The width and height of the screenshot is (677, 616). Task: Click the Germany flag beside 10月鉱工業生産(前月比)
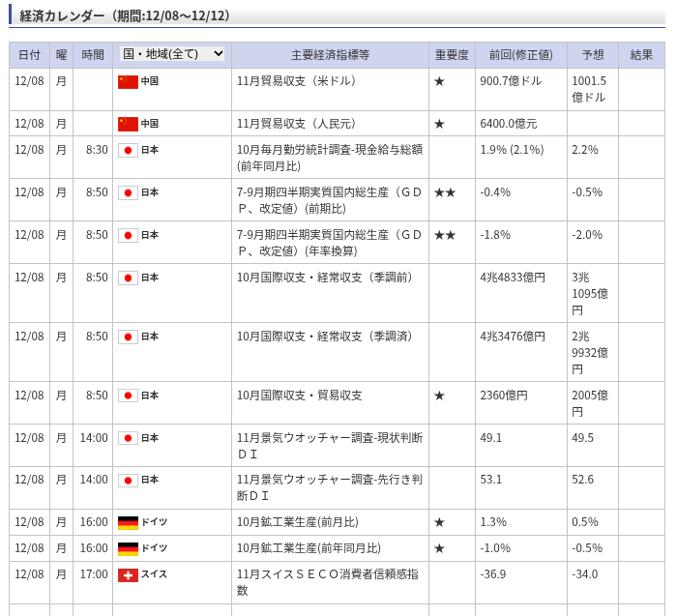tap(128, 522)
